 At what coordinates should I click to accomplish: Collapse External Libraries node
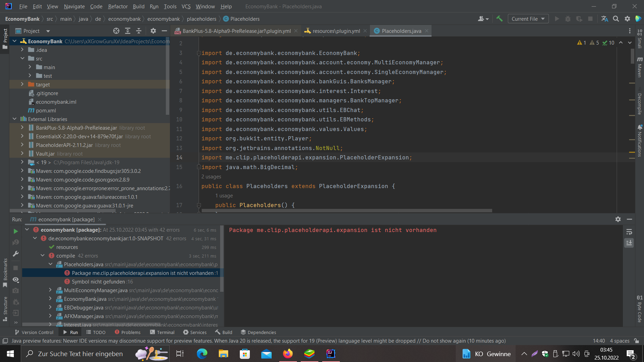(x=15, y=119)
